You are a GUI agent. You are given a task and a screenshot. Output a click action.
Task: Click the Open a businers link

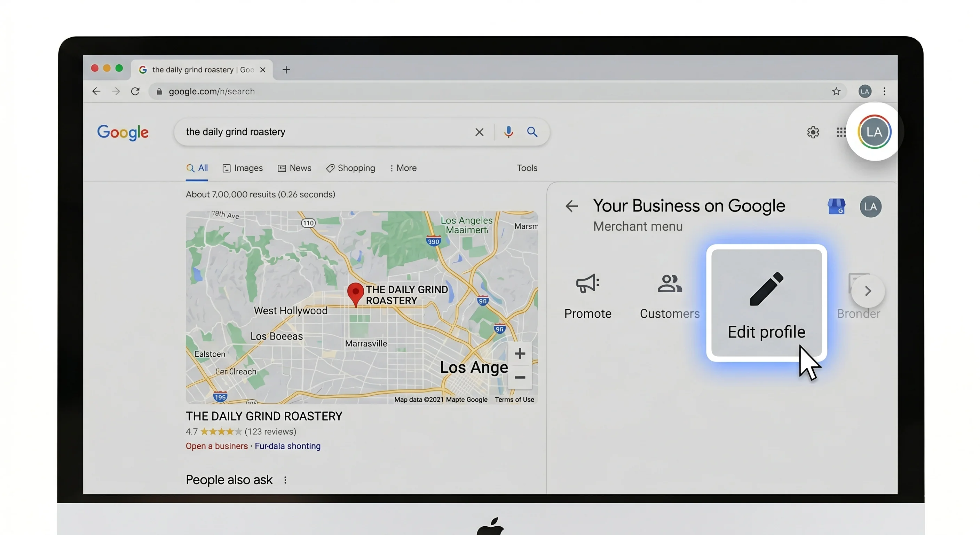[x=216, y=446]
